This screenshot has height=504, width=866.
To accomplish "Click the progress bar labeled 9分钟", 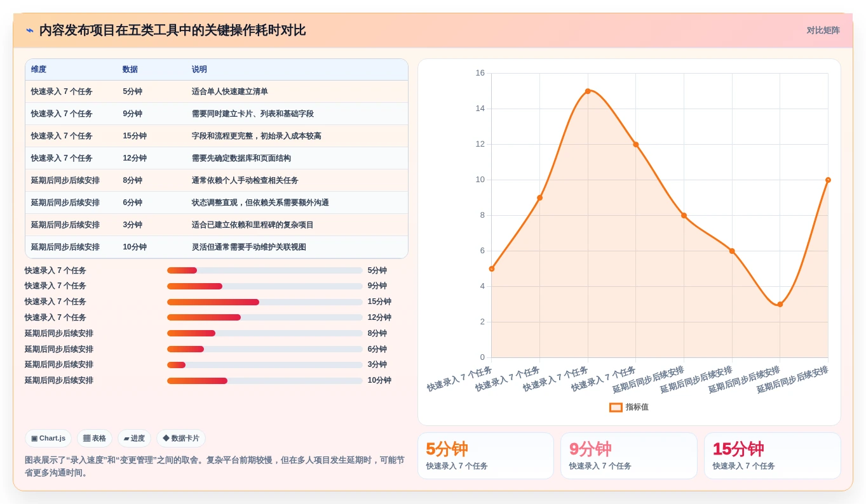I will [264, 286].
